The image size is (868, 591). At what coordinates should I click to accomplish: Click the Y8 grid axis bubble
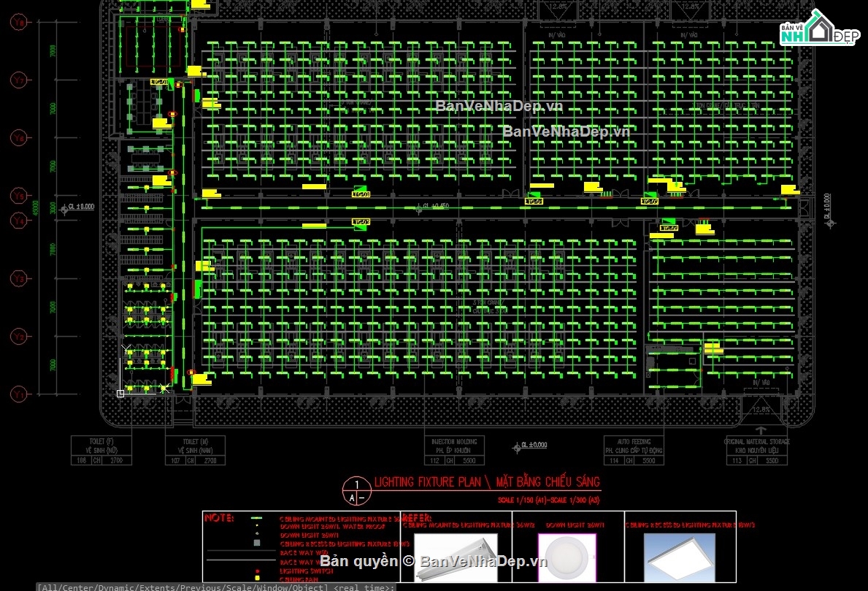pos(19,23)
